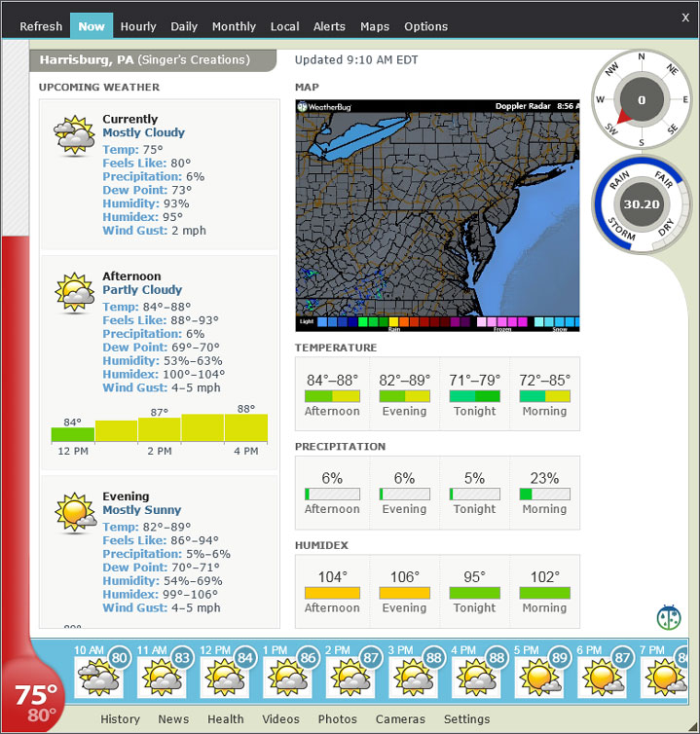This screenshot has height=734, width=700.
Task: Click the Currently Mostly Cloudy weather icon
Action: click(x=74, y=135)
